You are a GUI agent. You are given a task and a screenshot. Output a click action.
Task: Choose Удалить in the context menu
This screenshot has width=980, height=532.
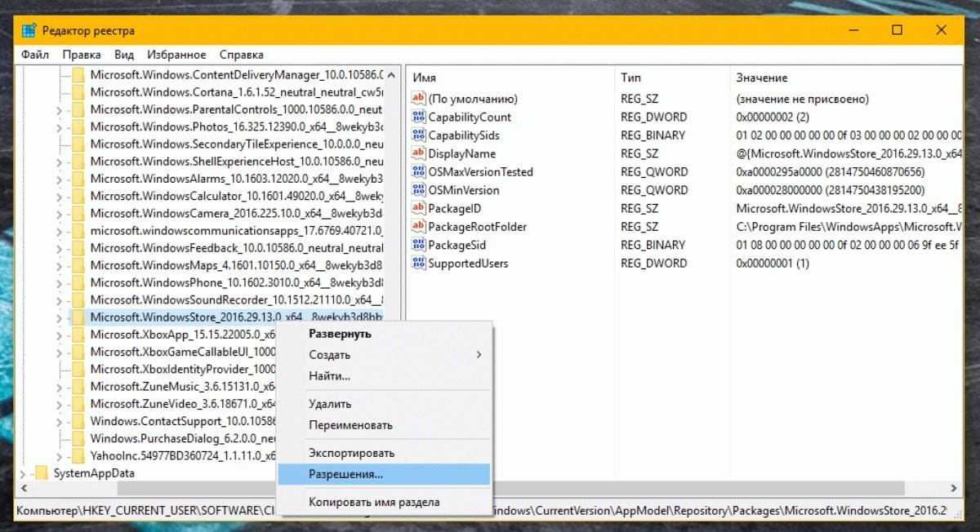click(x=384, y=404)
